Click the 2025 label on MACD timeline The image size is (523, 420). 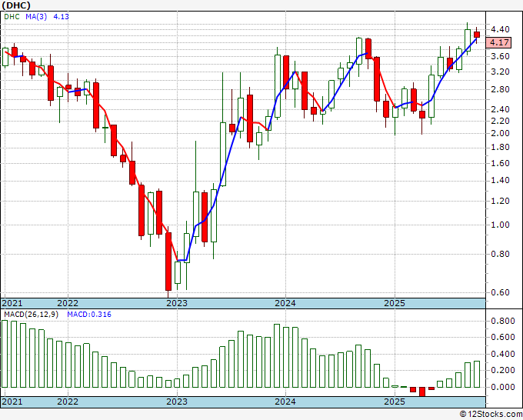click(395, 402)
